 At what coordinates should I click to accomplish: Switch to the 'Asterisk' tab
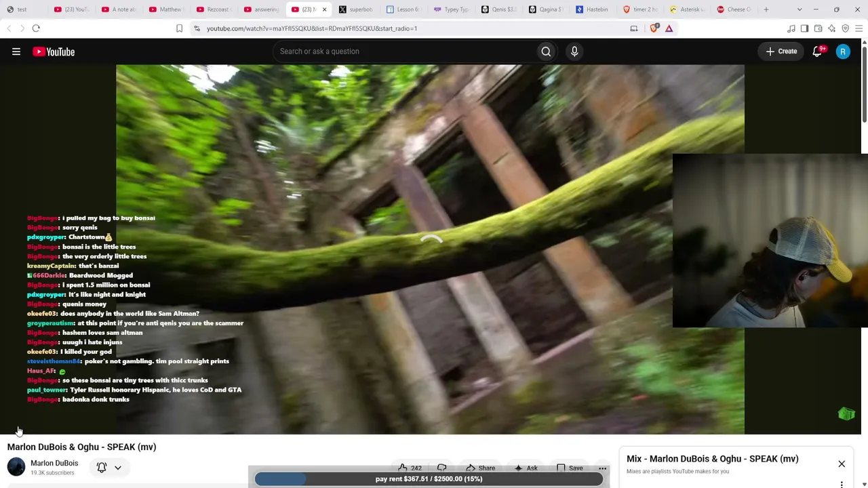pyautogui.click(x=688, y=9)
